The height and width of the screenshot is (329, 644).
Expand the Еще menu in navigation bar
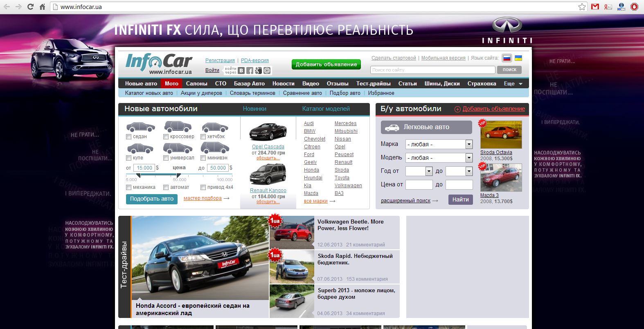pos(513,84)
